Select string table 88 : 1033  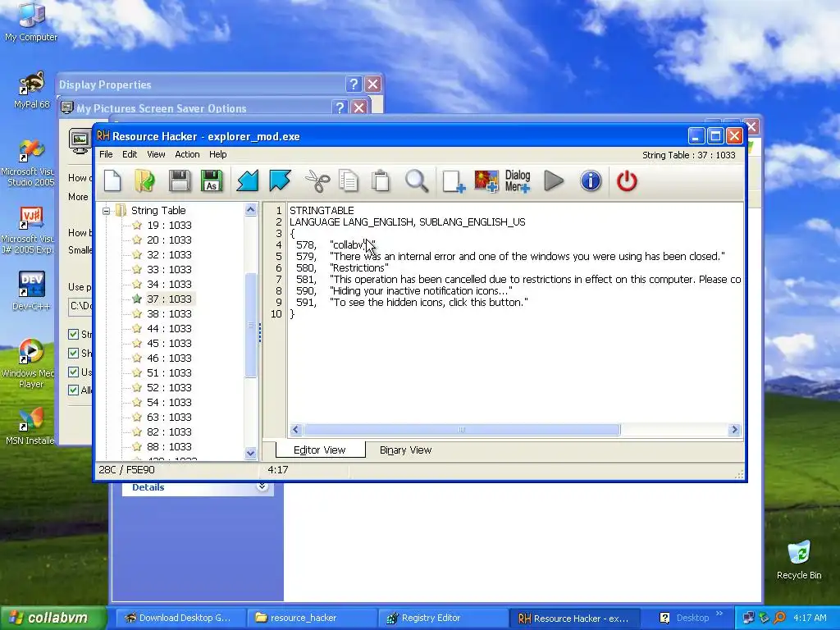[x=169, y=447]
